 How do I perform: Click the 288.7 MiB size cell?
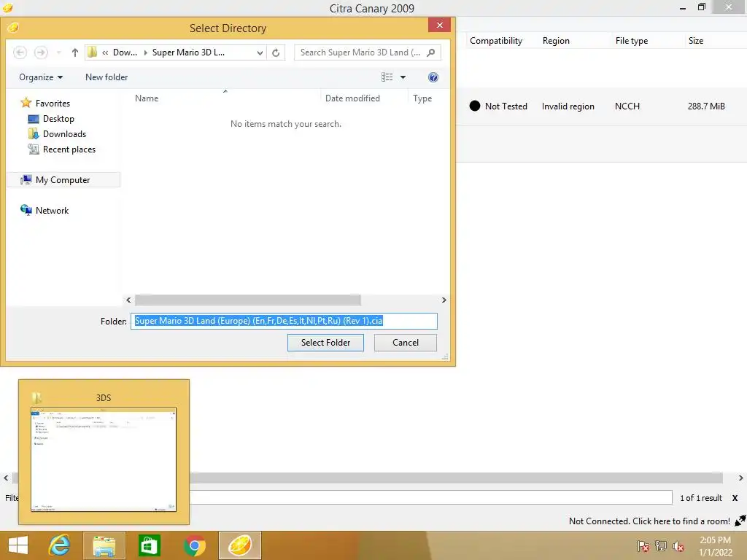[706, 106]
